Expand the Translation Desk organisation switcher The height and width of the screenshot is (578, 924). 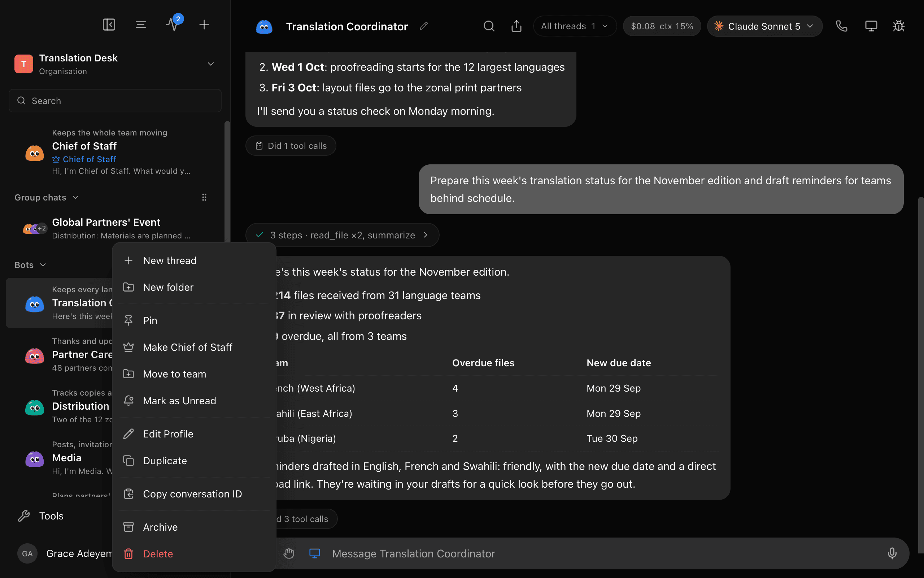tap(210, 64)
